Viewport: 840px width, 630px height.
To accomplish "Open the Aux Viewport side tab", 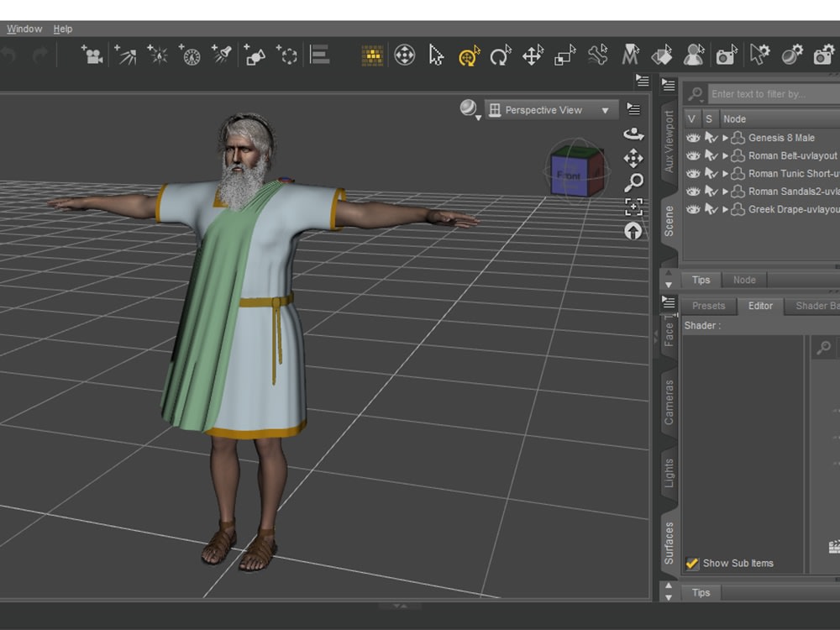I will (669, 141).
